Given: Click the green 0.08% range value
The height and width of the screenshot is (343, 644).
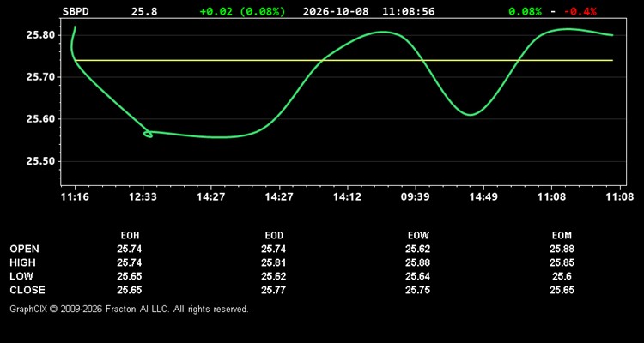Looking at the screenshot, I should pos(525,11).
